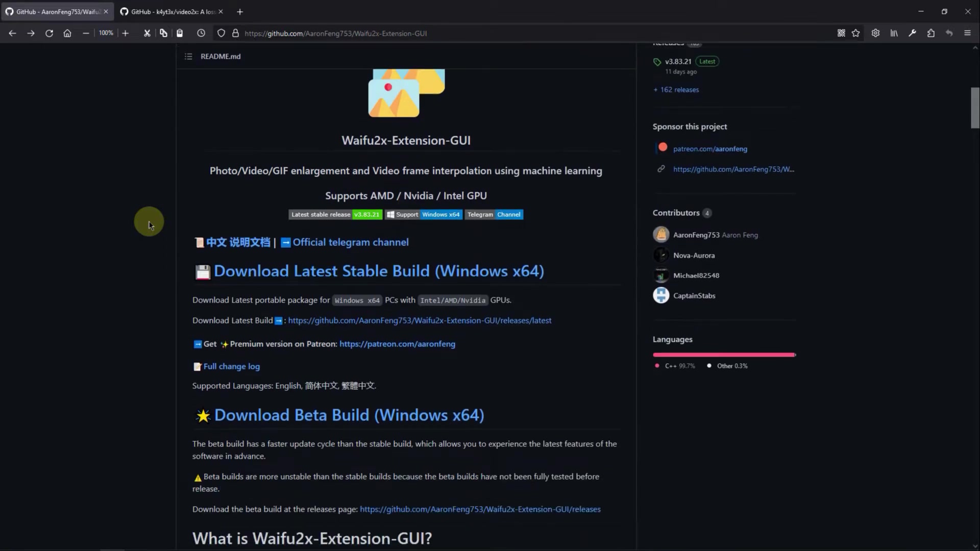Open the README table of contents icon

[188, 56]
